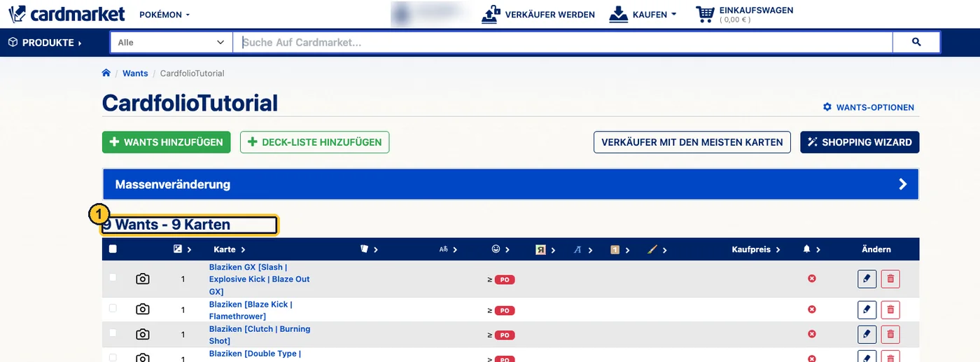
Task: Select all wants with header checkbox
Action: (x=113, y=249)
